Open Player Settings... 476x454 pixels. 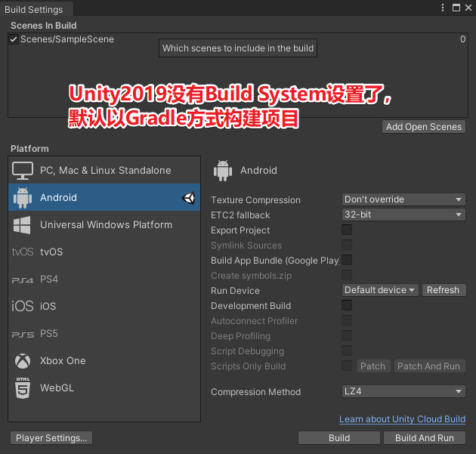[51, 438]
